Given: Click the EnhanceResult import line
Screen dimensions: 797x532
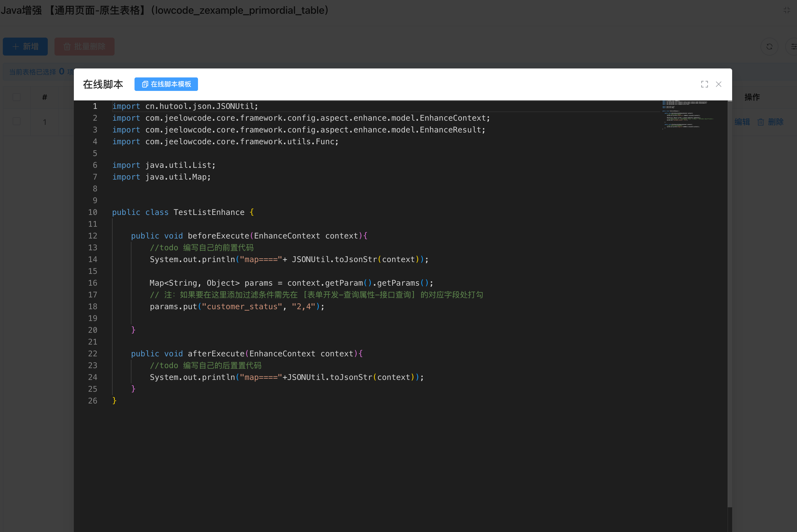Looking at the screenshot, I should pyautogui.click(x=299, y=130).
